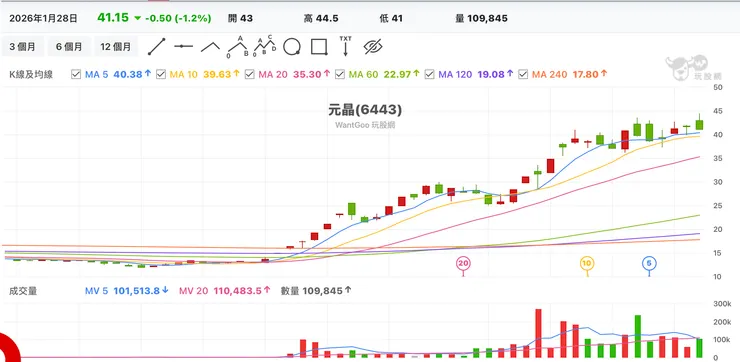This screenshot has width=740, height=362.
Task: Click the low price 低 41
Action: (x=391, y=18)
